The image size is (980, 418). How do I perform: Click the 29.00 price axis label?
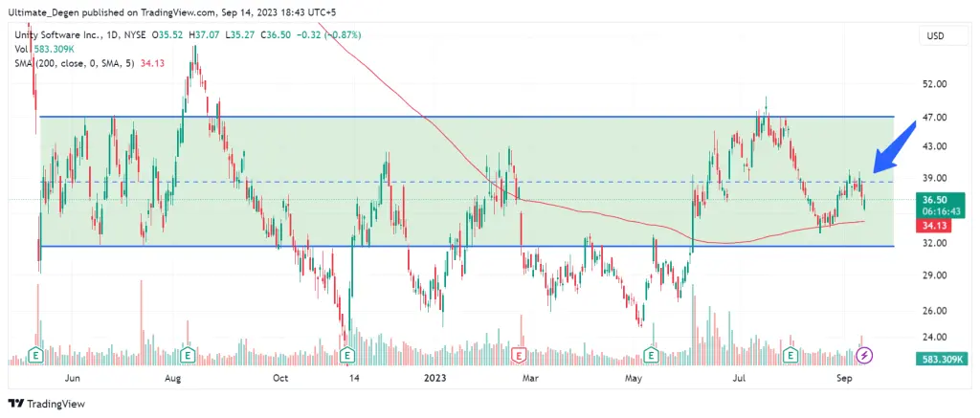pos(935,275)
